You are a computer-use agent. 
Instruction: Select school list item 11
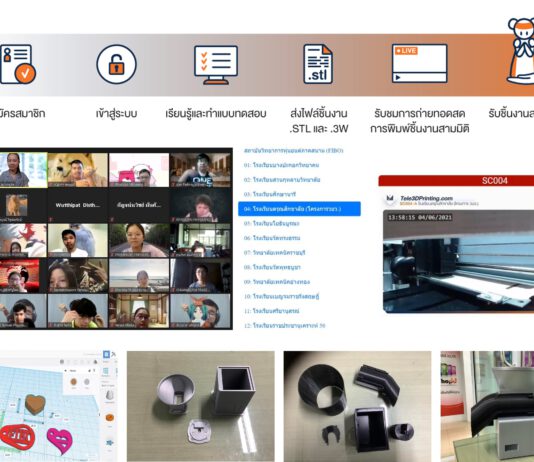(271, 311)
